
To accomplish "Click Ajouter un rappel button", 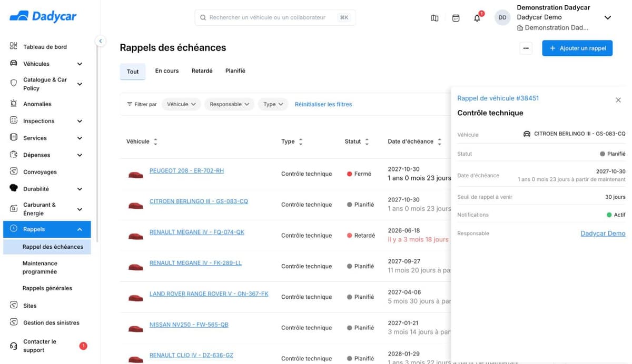I will pyautogui.click(x=577, y=48).
